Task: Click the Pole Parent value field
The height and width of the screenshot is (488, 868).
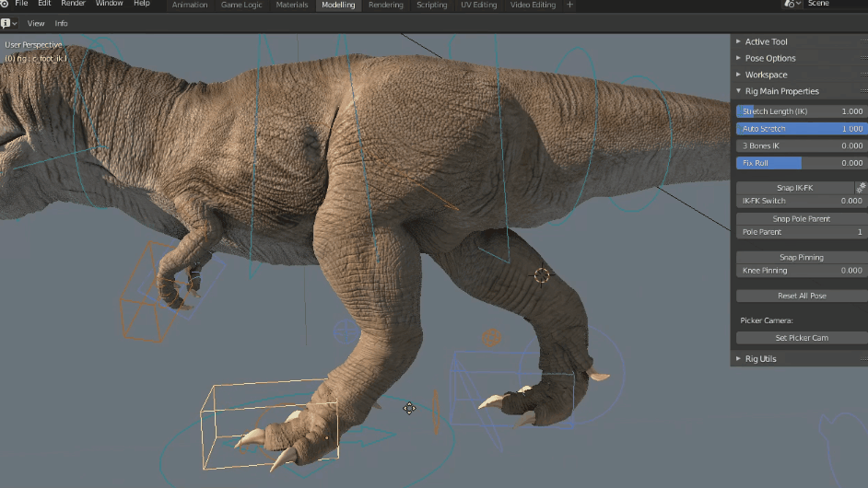Action: pyautogui.click(x=801, y=232)
